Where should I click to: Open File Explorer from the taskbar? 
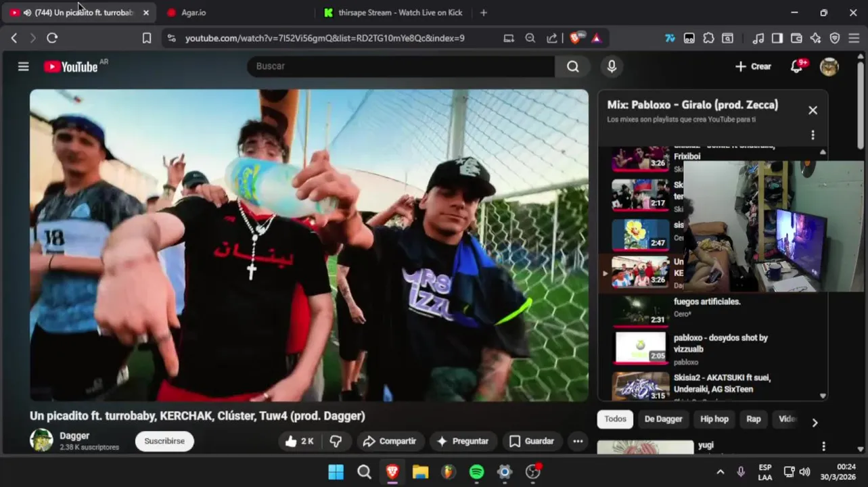pyautogui.click(x=420, y=472)
